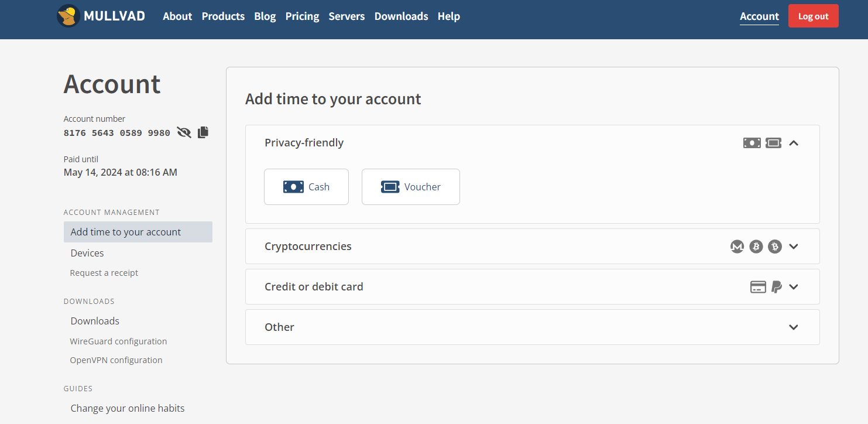Click the voucher icon in Privacy-friendly header
This screenshot has width=868, height=424.
774,143
